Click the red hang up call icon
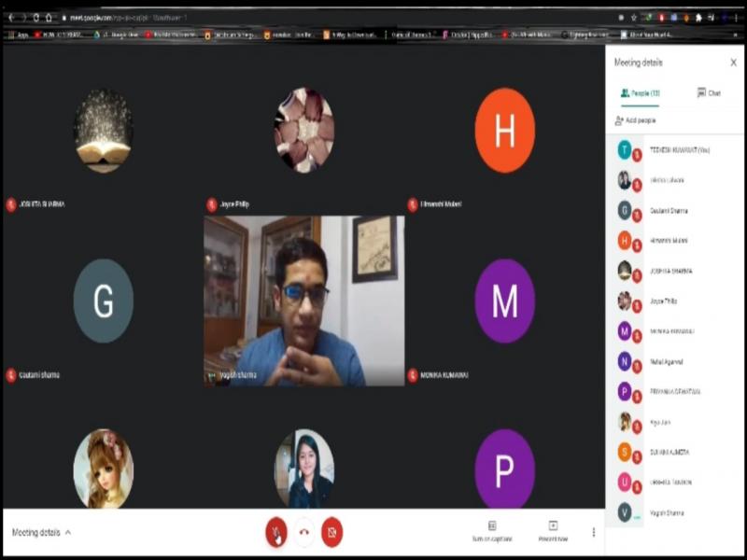This screenshot has height=560, width=747. coord(303,532)
